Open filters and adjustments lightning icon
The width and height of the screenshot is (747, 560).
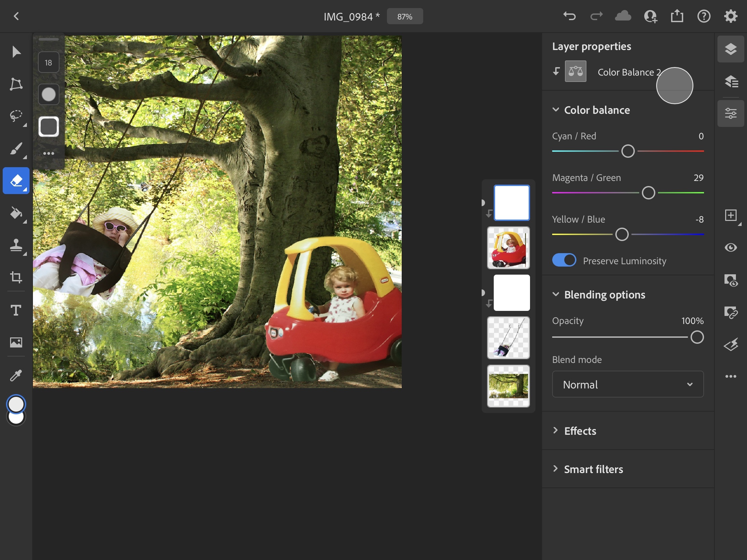click(x=731, y=344)
